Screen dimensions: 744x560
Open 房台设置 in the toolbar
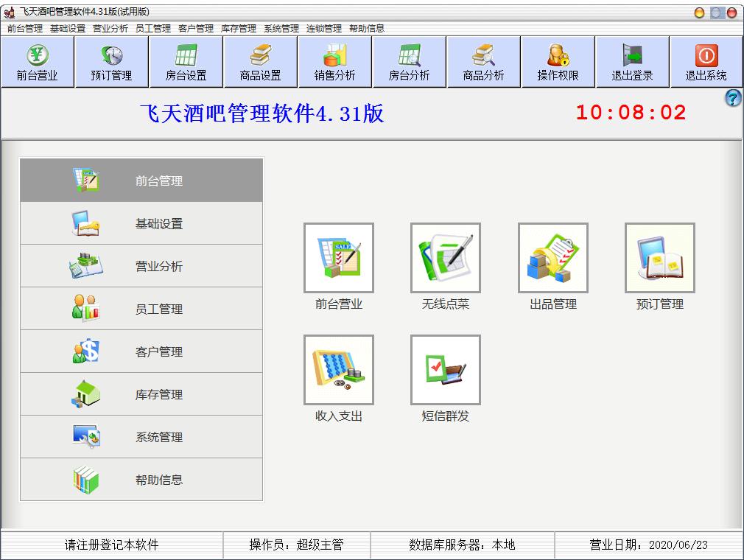(x=186, y=62)
